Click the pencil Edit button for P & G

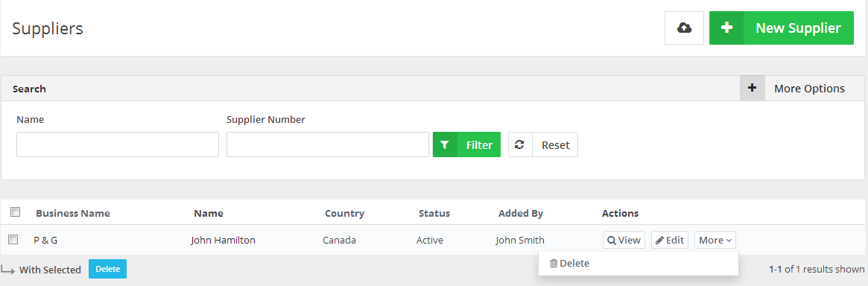(x=670, y=240)
